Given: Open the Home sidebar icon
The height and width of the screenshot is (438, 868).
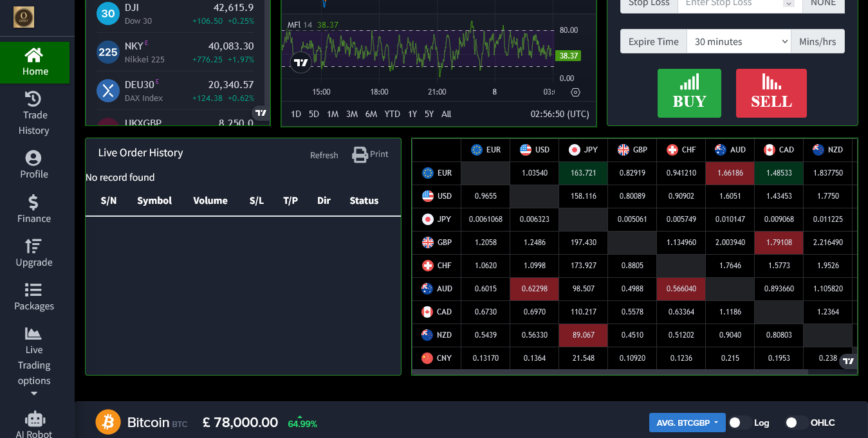Looking at the screenshot, I should click(x=33, y=55).
